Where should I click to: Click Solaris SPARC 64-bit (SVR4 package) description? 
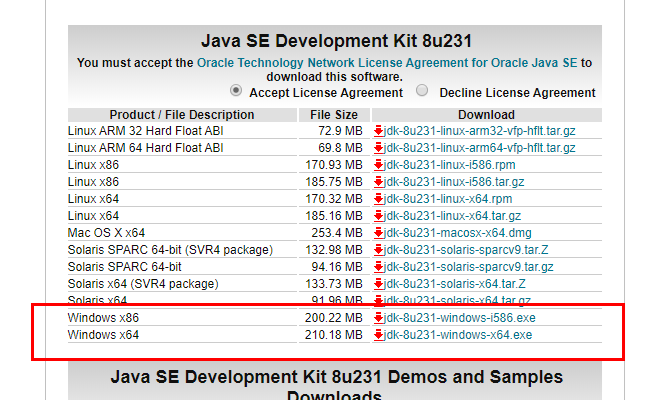(x=170, y=250)
